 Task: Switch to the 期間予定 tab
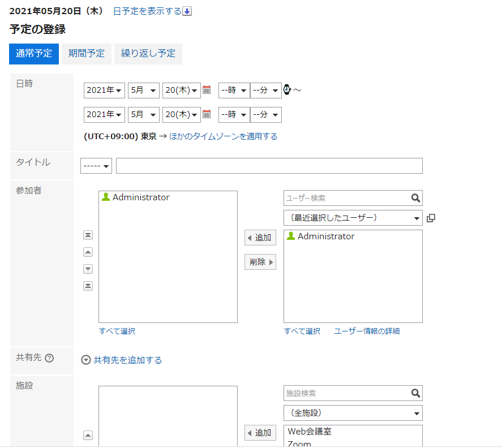(x=87, y=54)
